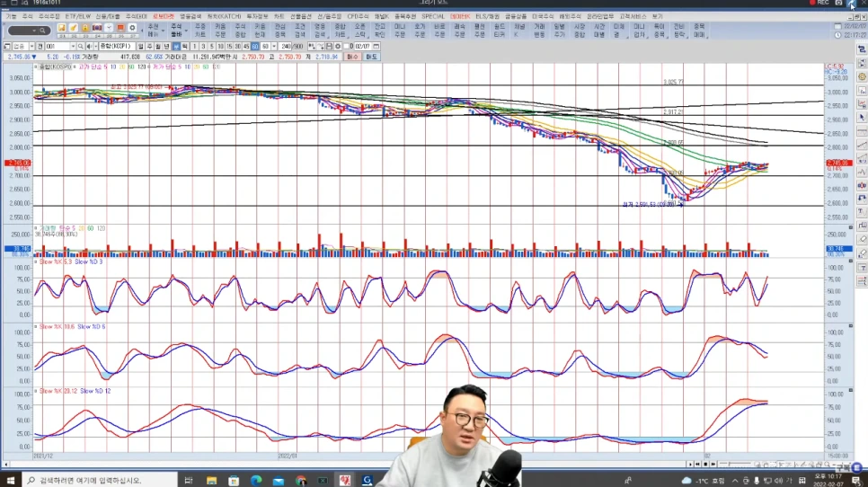
Task: Open the 해외주식 menu
Action: [570, 16]
